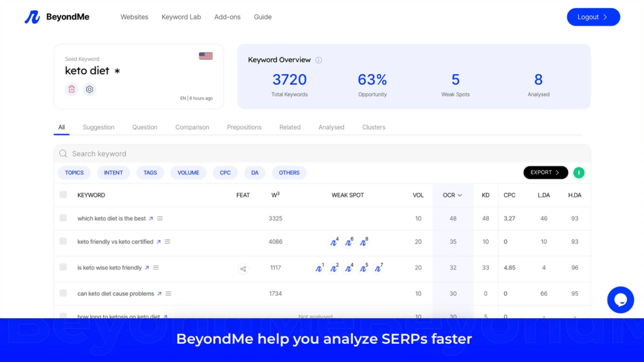Sort by OCR column dropdown arrow
The width and height of the screenshot is (644, 362).
coord(460,195)
